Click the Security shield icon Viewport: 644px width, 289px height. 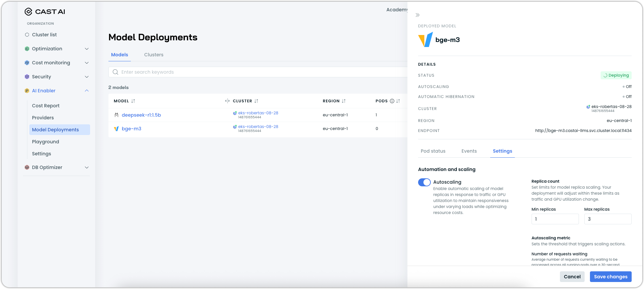(27, 77)
